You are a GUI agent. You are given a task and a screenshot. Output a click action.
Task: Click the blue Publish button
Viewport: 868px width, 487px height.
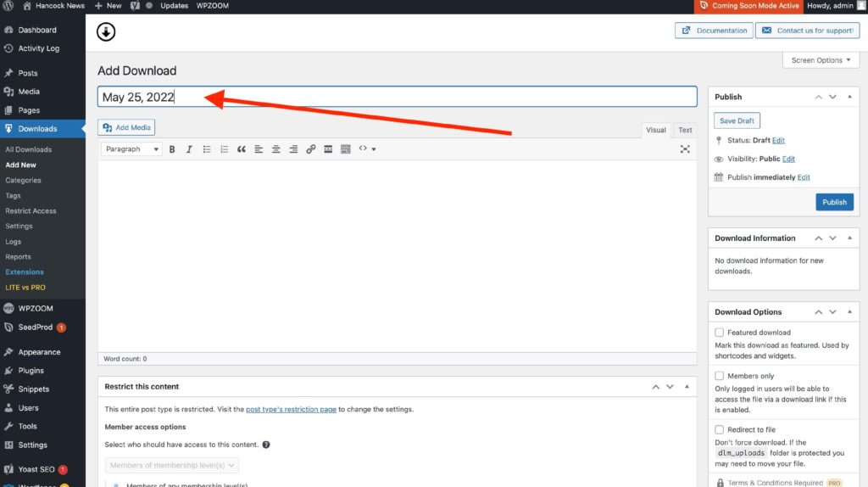click(834, 202)
